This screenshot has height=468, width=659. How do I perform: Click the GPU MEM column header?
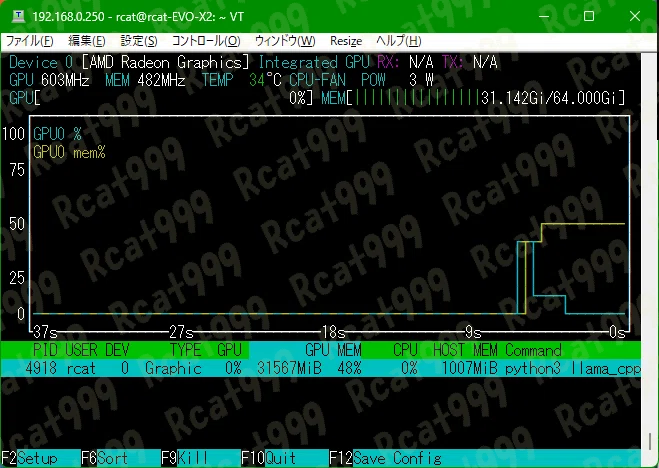click(333, 350)
